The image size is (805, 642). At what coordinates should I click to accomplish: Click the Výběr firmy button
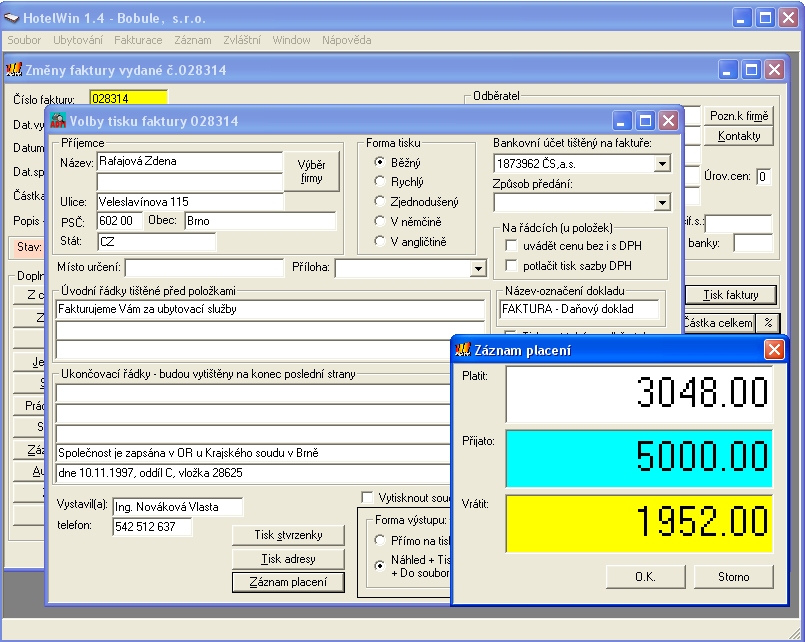312,171
